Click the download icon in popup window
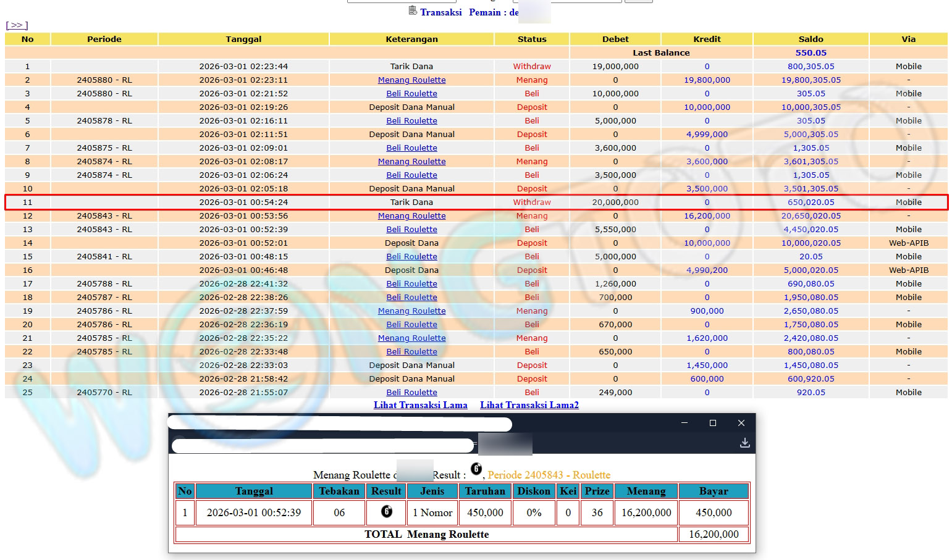The width and height of the screenshot is (952, 560). tap(744, 443)
